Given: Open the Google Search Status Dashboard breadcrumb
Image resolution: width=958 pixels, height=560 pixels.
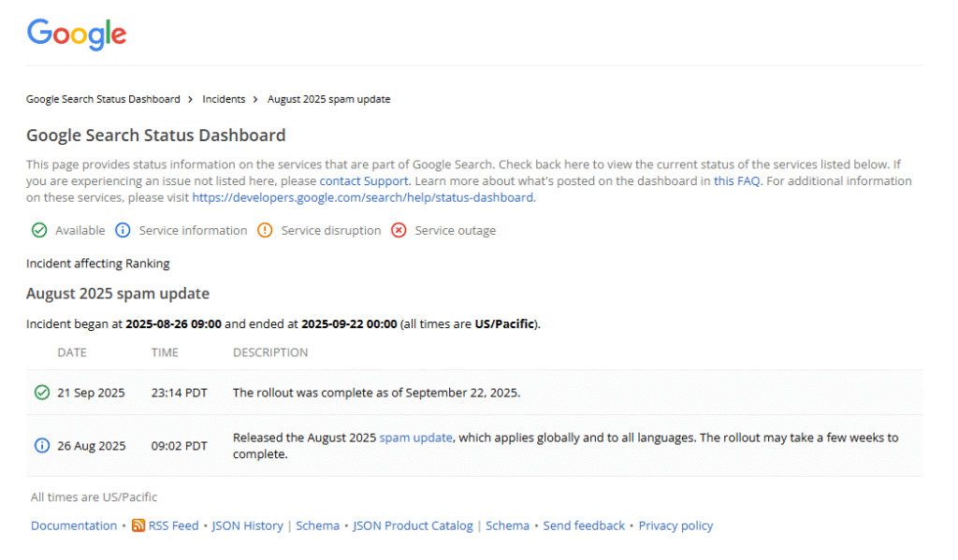Looking at the screenshot, I should [103, 99].
